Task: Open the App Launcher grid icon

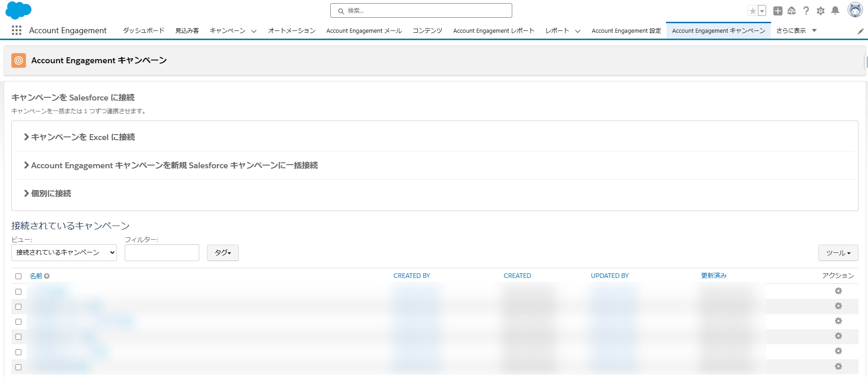Action: [16, 30]
